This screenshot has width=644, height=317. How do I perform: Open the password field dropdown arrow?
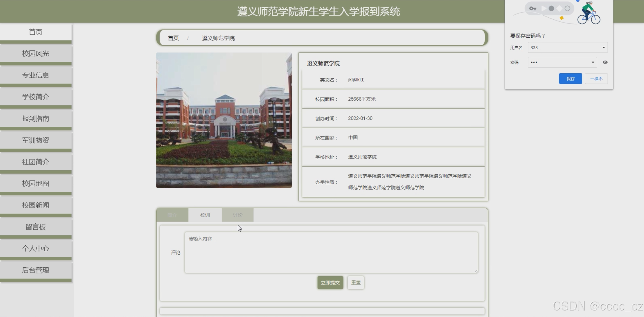(593, 62)
